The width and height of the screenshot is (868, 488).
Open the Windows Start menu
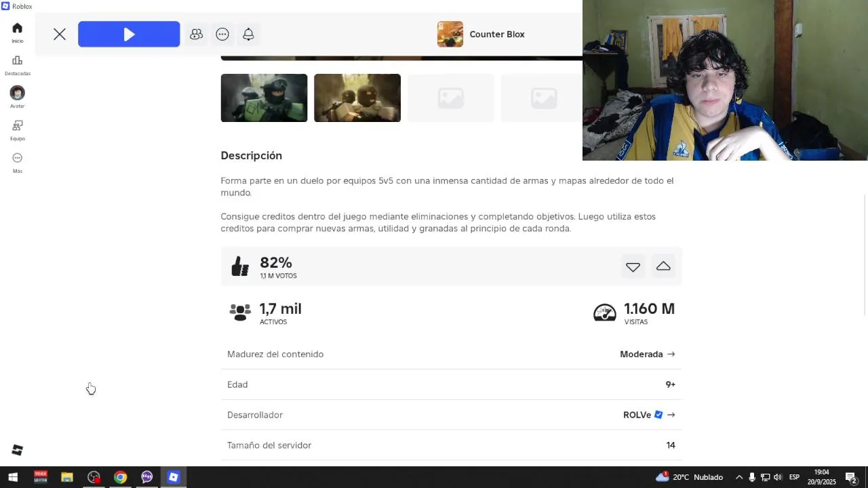(12, 477)
